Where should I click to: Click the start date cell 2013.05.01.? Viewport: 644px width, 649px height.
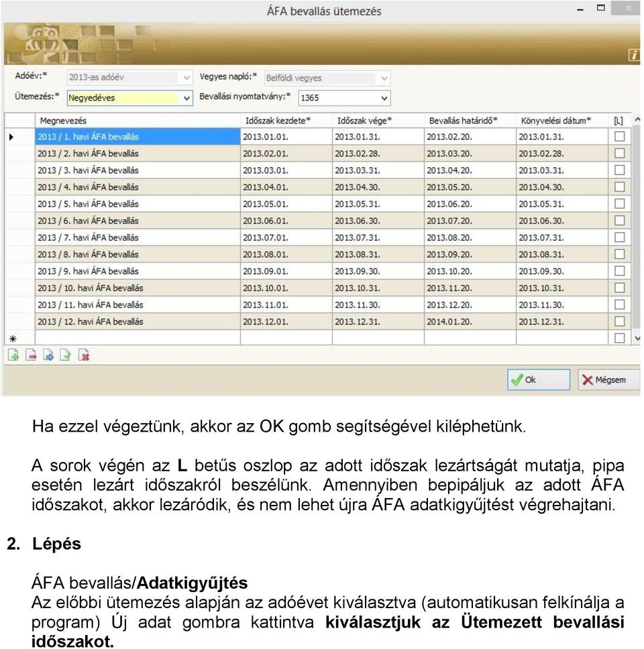tap(286, 204)
